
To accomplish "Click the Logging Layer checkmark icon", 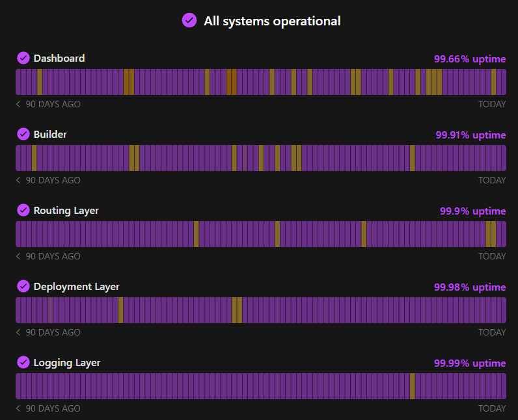I will click(x=23, y=362).
